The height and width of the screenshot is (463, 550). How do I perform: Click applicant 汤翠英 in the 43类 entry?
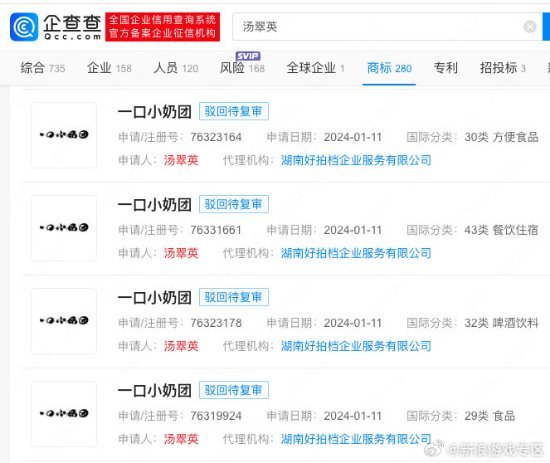tap(181, 253)
